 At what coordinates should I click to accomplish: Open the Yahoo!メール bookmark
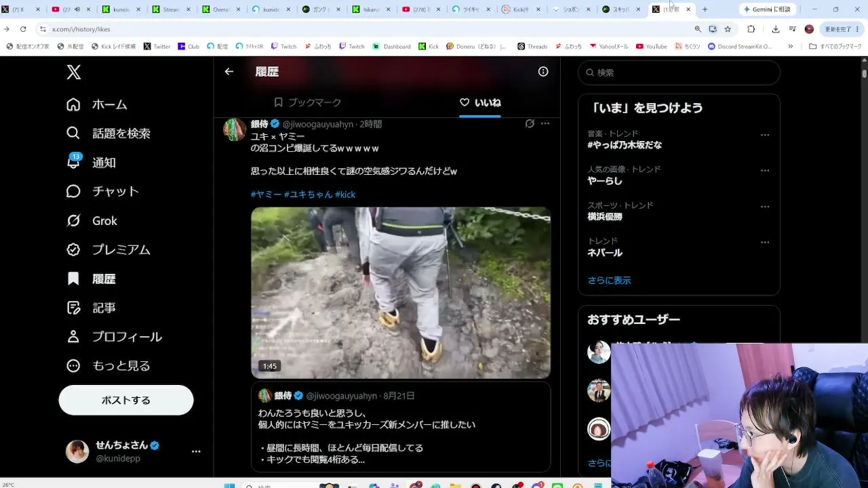point(609,47)
